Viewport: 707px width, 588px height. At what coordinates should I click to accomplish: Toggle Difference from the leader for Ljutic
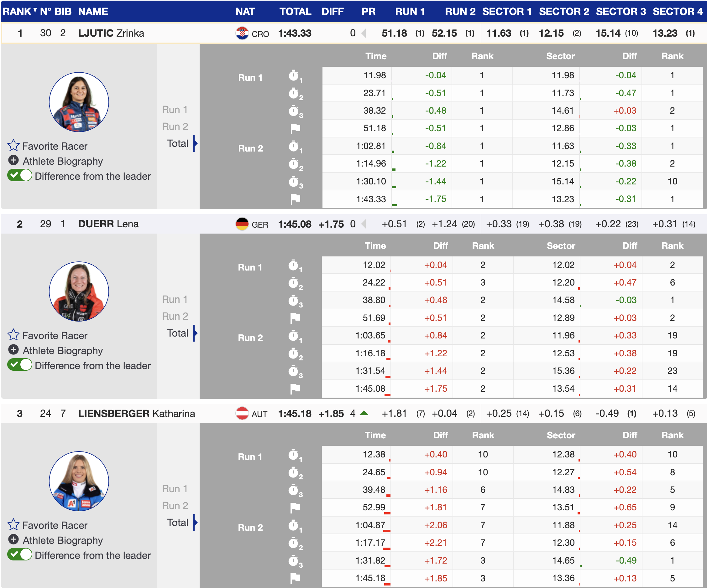(20, 176)
